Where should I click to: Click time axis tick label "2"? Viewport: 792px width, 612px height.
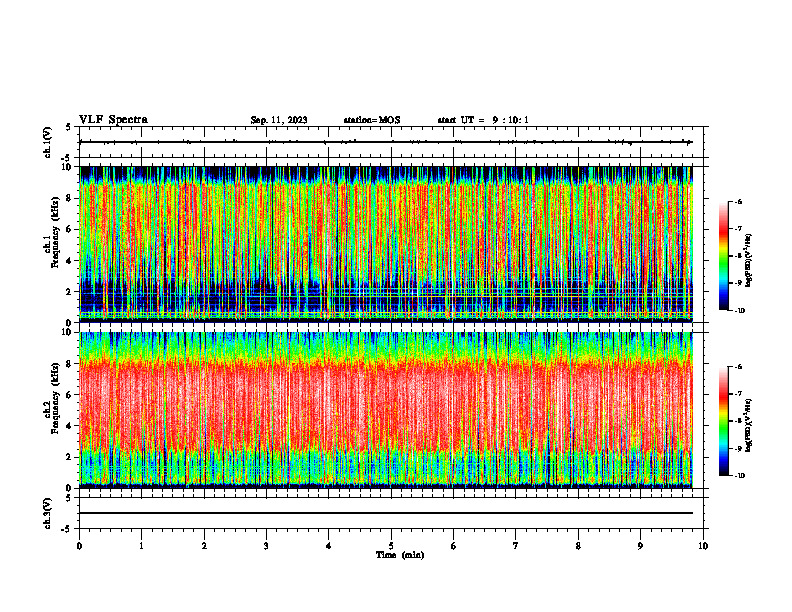tap(204, 546)
